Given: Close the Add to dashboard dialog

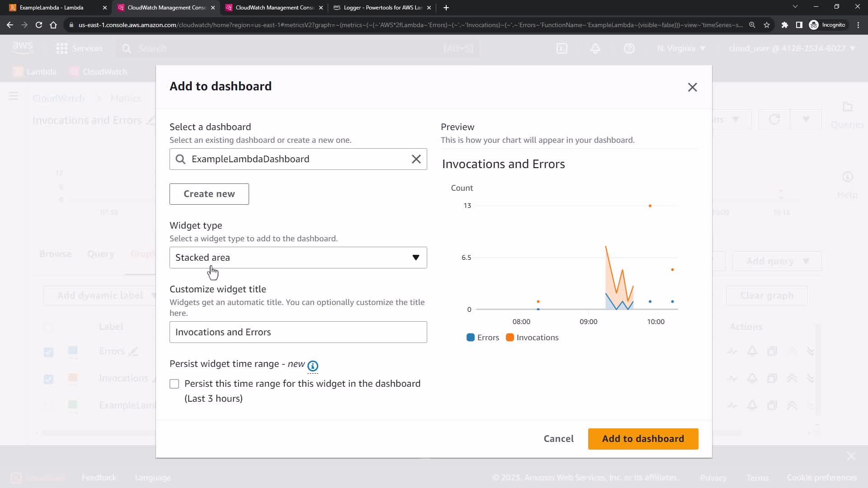Looking at the screenshot, I should pyautogui.click(x=692, y=87).
